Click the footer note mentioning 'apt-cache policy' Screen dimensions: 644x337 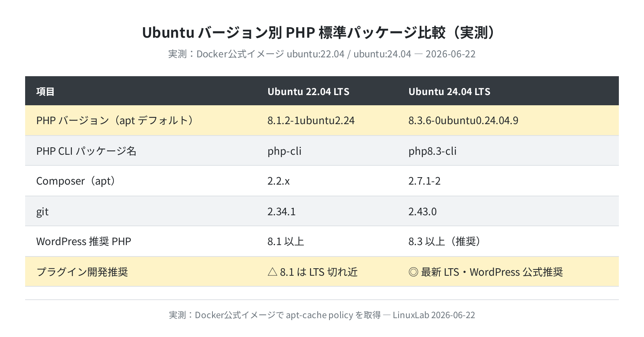click(x=322, y=315)
